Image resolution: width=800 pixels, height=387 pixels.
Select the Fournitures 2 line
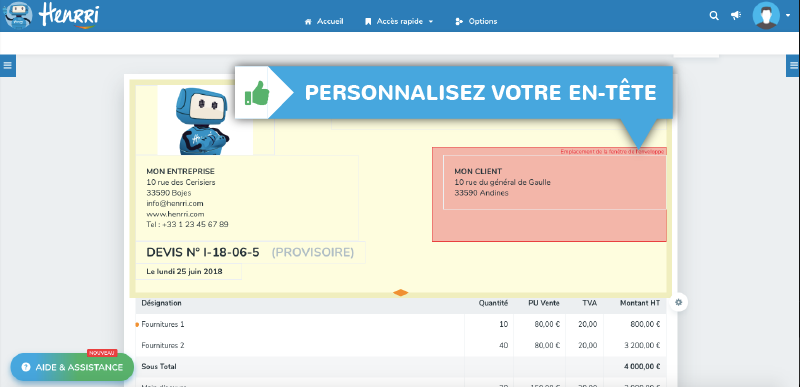[401, 346]
